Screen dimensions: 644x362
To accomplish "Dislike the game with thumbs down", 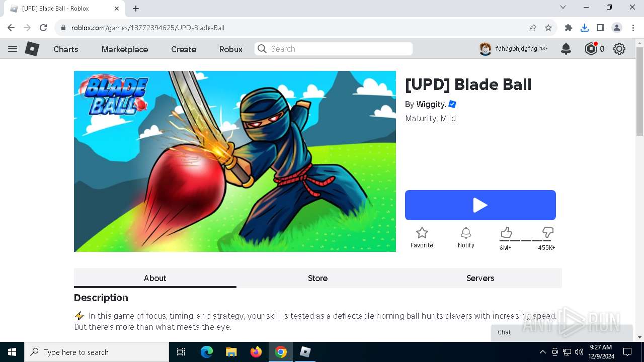I will 548,232.
